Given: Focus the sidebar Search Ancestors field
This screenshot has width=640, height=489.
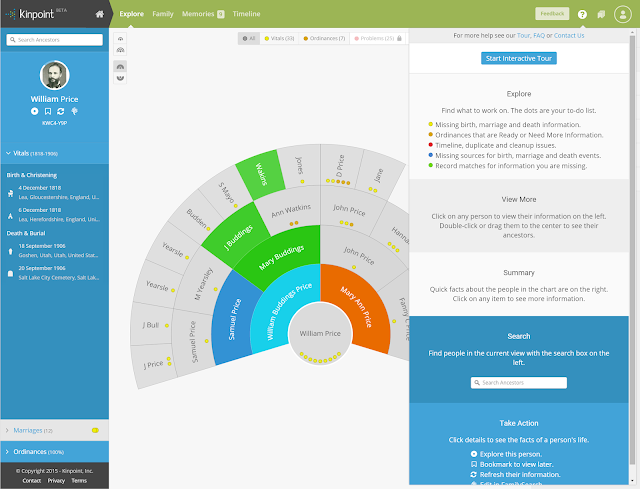Looking at the screenshot, I should click(x=55, y=40).
